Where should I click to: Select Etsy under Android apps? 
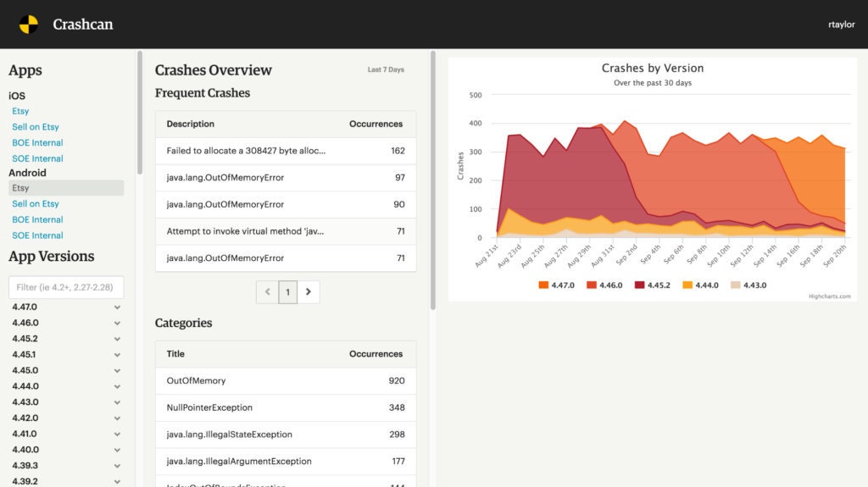pos(66,188)
